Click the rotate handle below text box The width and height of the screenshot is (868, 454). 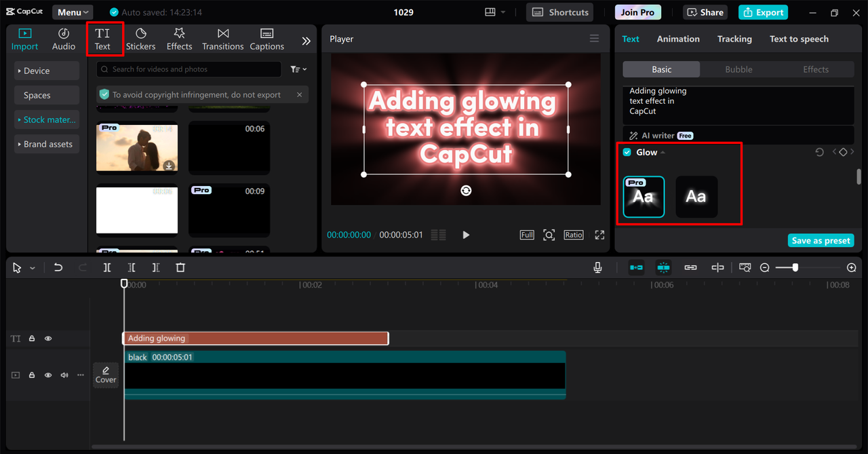click(466, 191)
